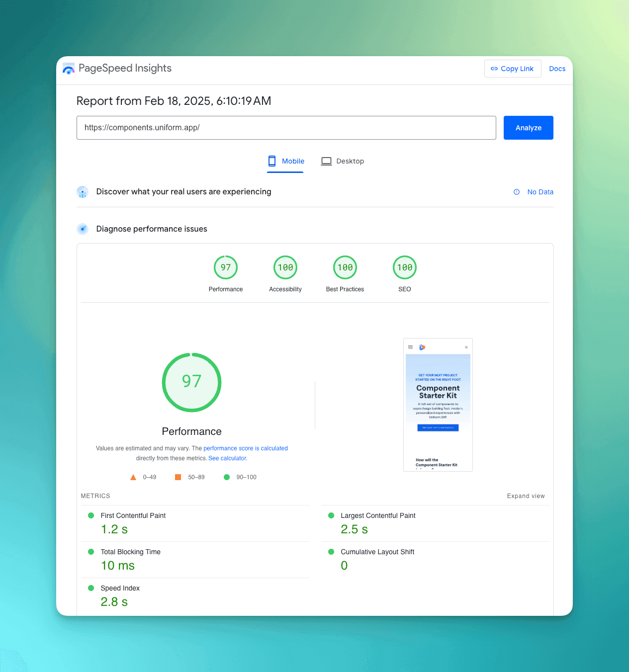The height and width of the screenshot is (672, 629).
Task: Click the Total Blocking Time metric label
Action: click(131, 552)
